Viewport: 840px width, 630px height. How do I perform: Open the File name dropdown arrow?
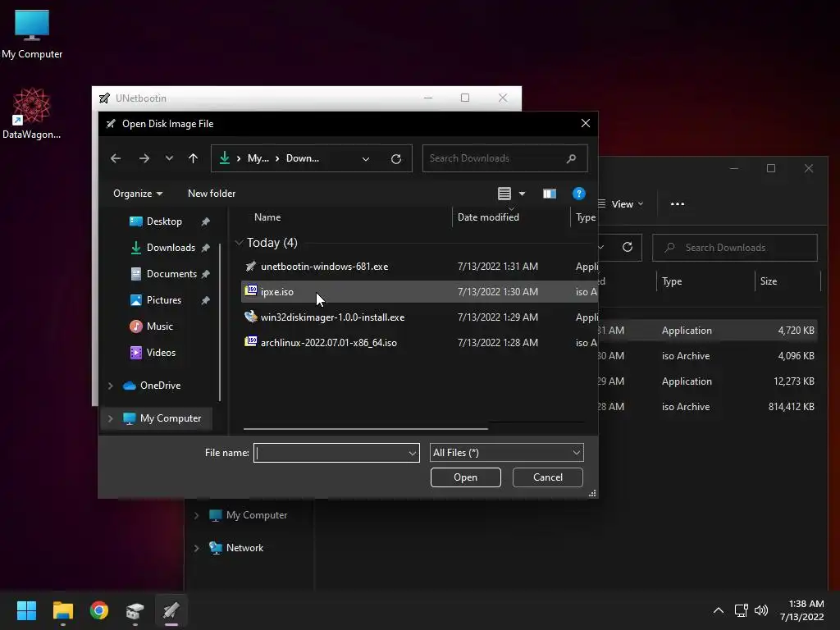point(412,453)
